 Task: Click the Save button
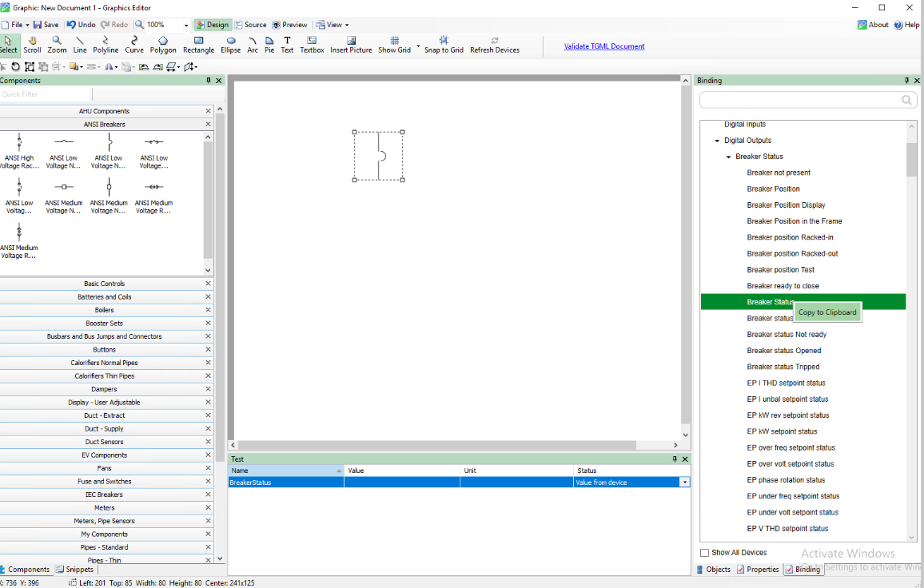tap(46, 25)
